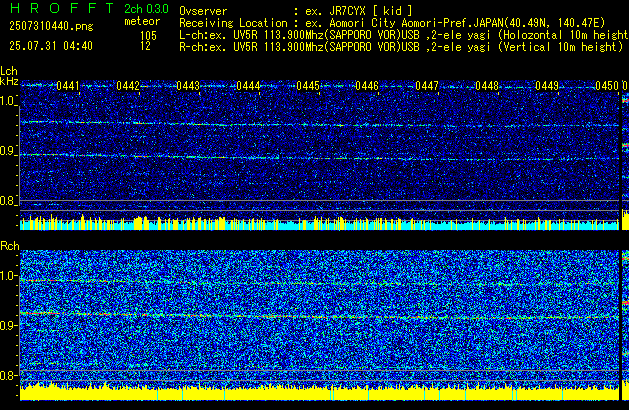This screenshot has height=410, width=629.
Task: Click the L-ch UV5R 113.900Mhz description line
Action: [404, 35]
